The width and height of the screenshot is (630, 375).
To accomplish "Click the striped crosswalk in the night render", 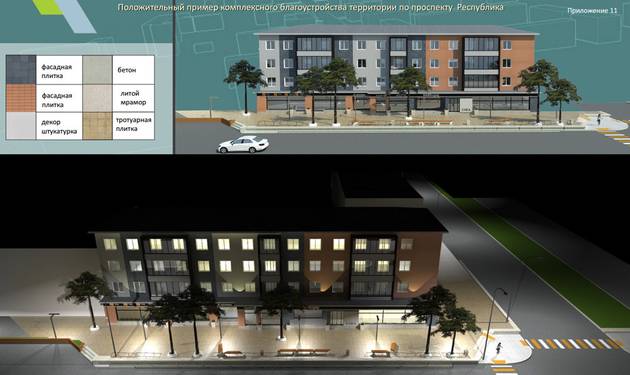I will point(573,344).
